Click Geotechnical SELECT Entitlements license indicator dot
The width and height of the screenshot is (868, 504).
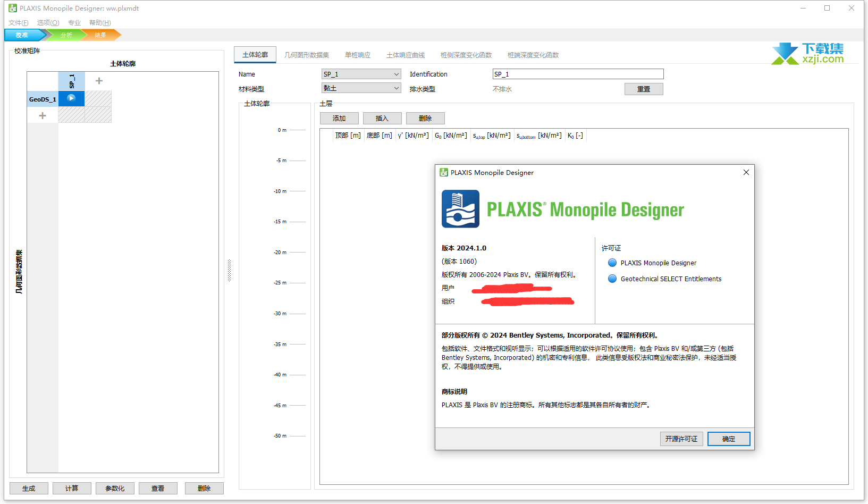coord(612,279)
